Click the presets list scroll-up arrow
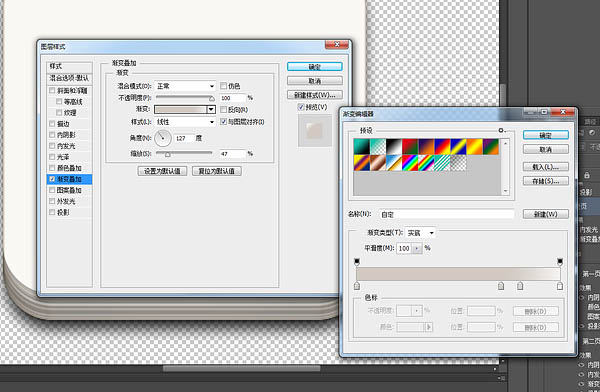Image resolution: width=600 pixels, height=392 pixels. point(505,143)
